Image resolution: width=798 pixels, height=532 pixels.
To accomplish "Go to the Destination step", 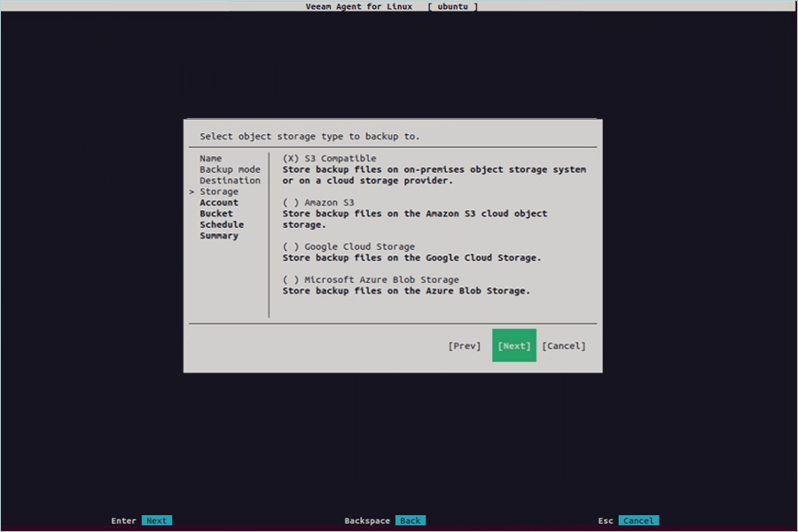I will pyautogui.click(x=230, y=180).
